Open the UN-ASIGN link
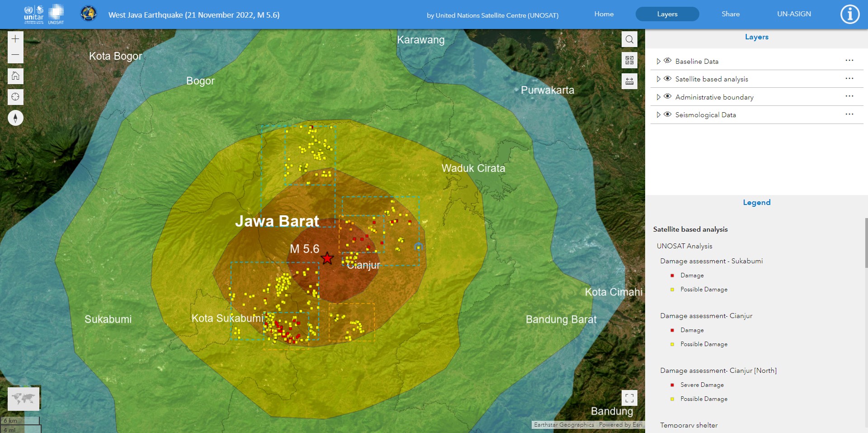The width and height of the screenshot is (868, 433). click(x=794, y=14)
